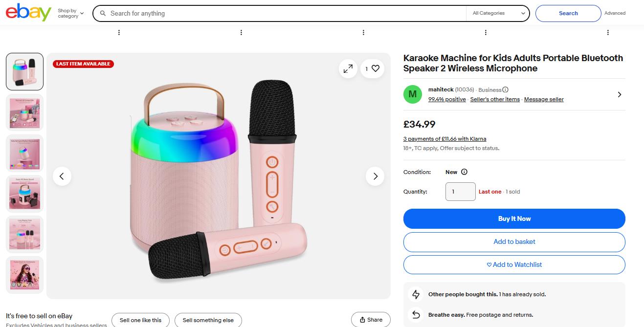Click the eBay logo
Viewport: 644px width, 327px height.
(28, 13)
